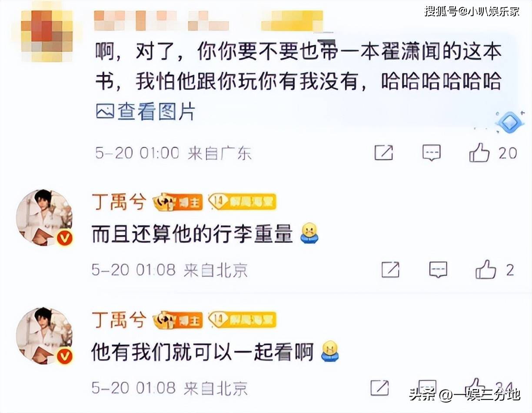The width and height of the screenshot is (532, 413).
Task: Reply to the comment posted at 01:00
Action: [432, 153]
